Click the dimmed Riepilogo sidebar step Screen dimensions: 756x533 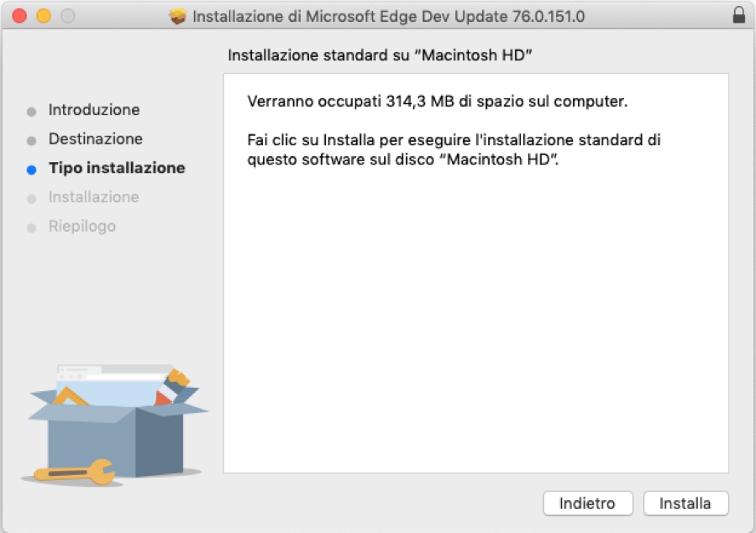[82, 227]
